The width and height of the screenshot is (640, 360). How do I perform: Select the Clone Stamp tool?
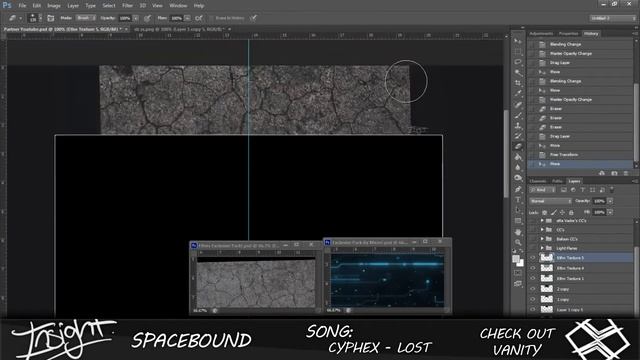click(x=518, y=126)
